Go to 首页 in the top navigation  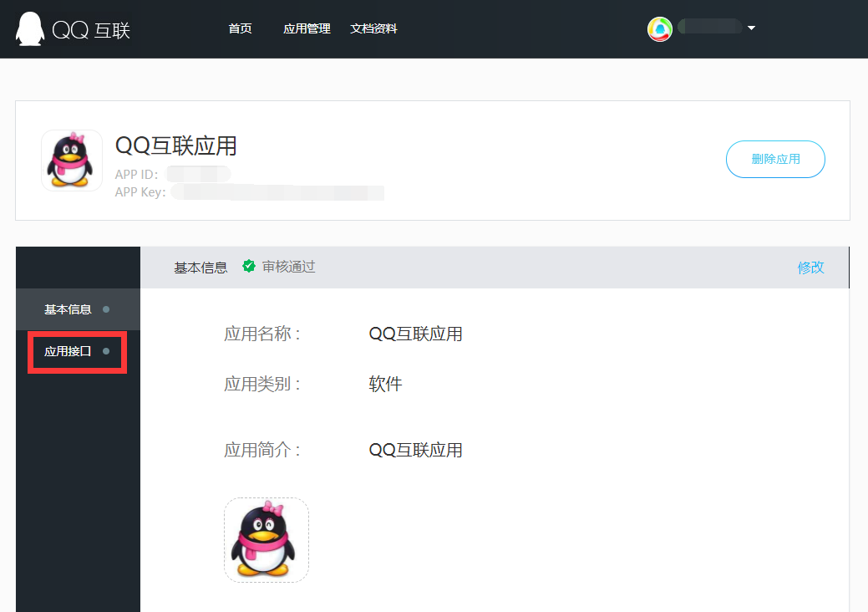[x=241, y=28]
